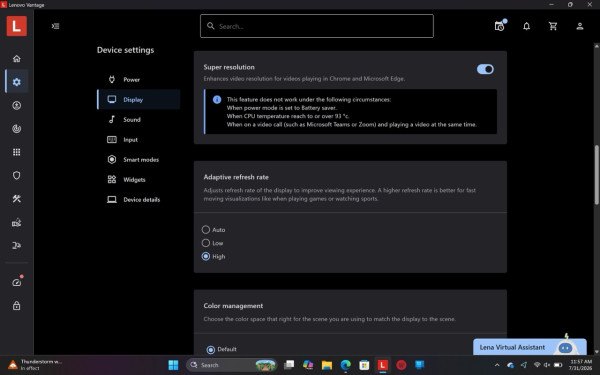Click the lock icon in sidebar

coord(16,305)
